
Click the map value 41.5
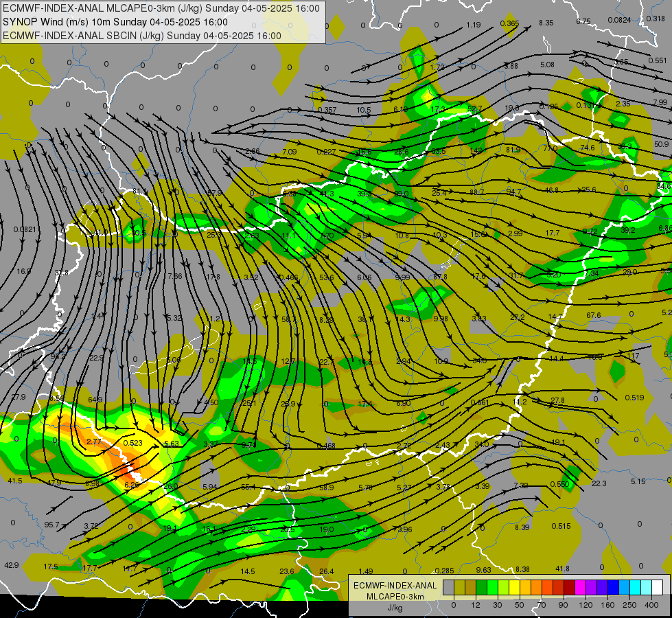[15, 481]
